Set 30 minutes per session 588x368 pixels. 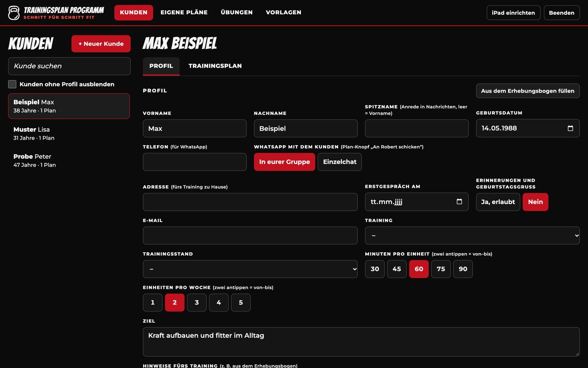pyautogui.click(x=375, y=269)
